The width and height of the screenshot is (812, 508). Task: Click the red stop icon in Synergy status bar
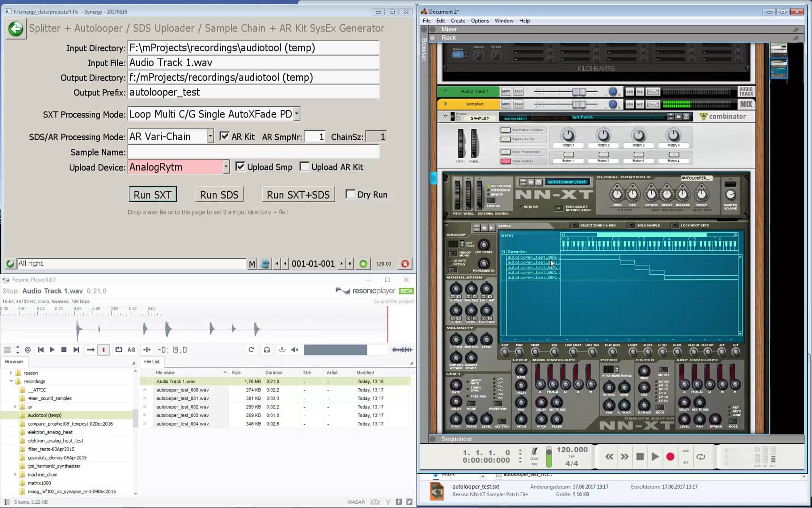(x=405, y=264)
